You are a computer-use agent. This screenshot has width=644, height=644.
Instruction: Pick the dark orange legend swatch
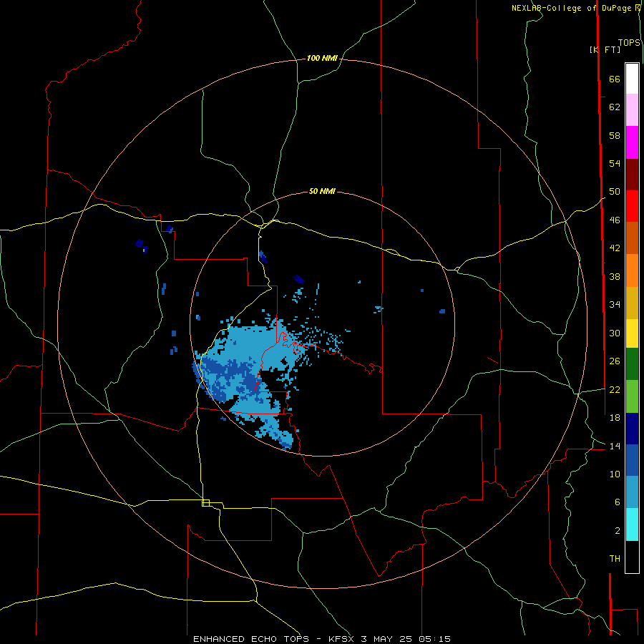632,238
